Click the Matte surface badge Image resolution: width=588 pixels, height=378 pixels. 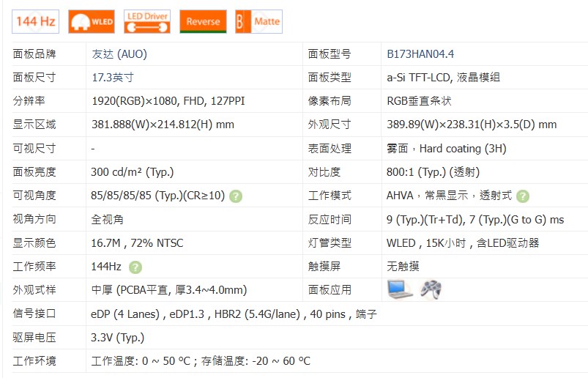coord(258,21)
